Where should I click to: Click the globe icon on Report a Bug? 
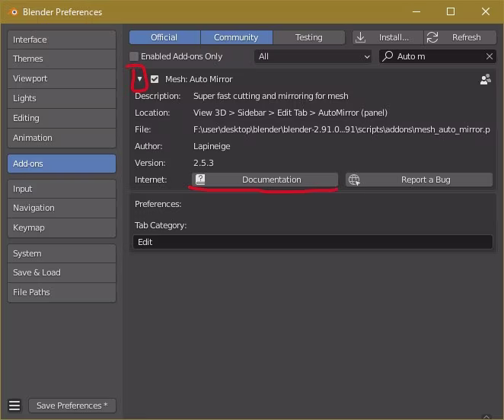(x=354, y=180)
